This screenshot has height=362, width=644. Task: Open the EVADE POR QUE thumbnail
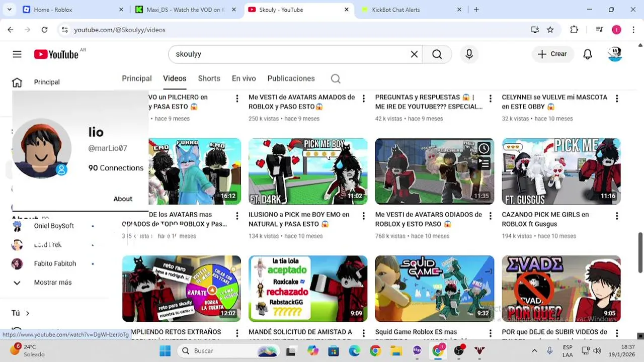(561, 289)
